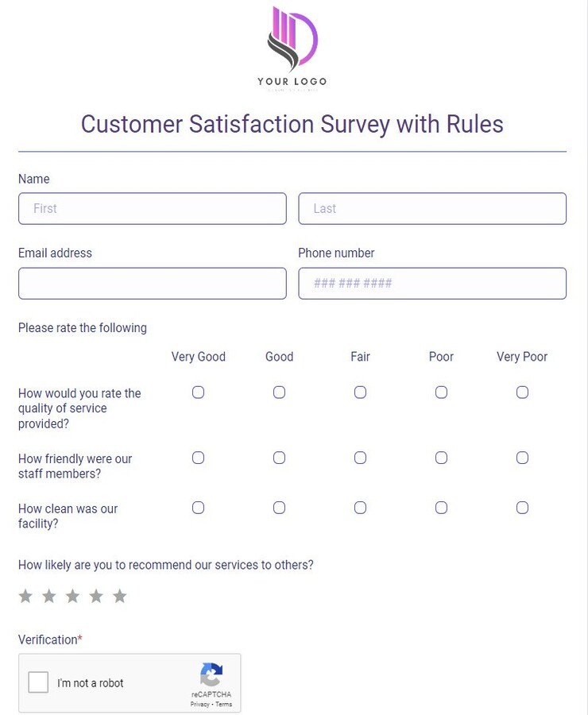Select the first star rating icon
Viewport: 588px width, 715px height.
(x=25, y=594)
